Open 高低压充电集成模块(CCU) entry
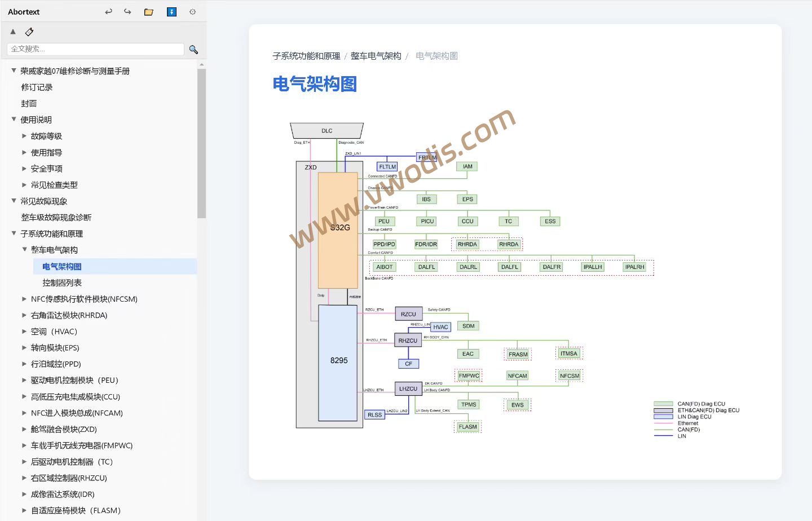The image size is (812, 521). click(x=76, y=397)
